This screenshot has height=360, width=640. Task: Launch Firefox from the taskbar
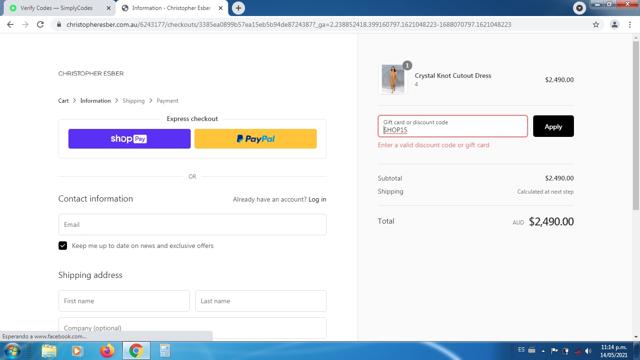107,351
